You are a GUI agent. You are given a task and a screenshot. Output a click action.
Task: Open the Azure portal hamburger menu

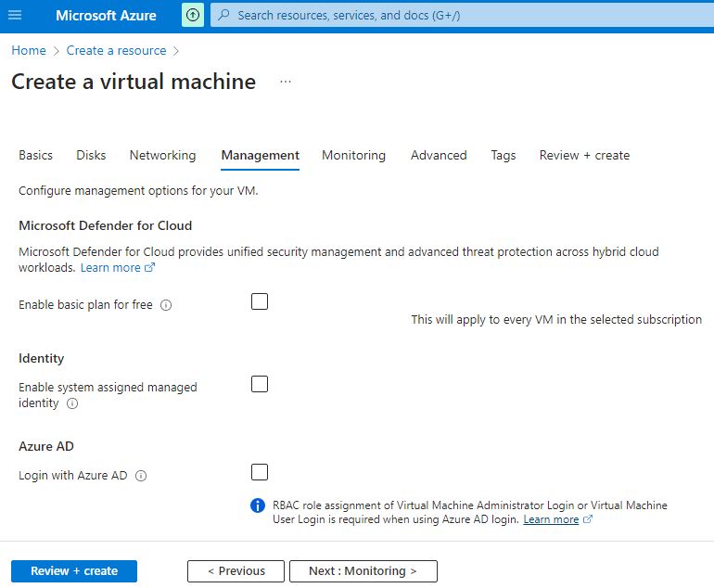click(15, 15)
